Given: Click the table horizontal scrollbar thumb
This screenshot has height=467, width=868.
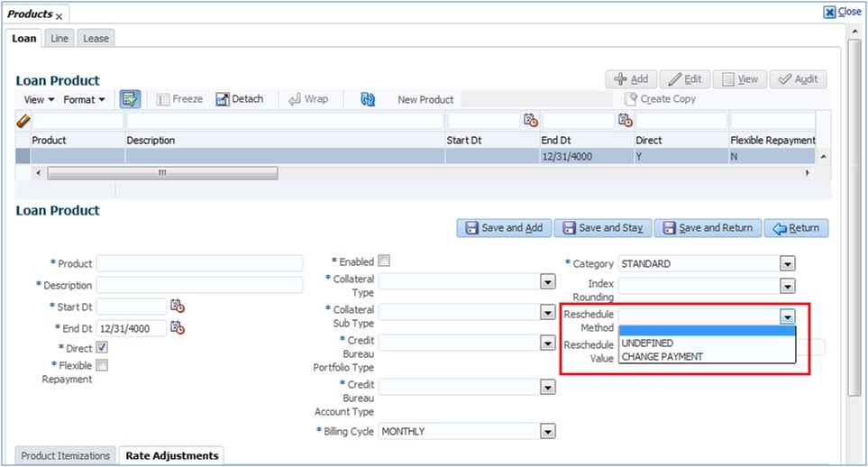Looking at the screenshot, I should (x=163, y=173).
